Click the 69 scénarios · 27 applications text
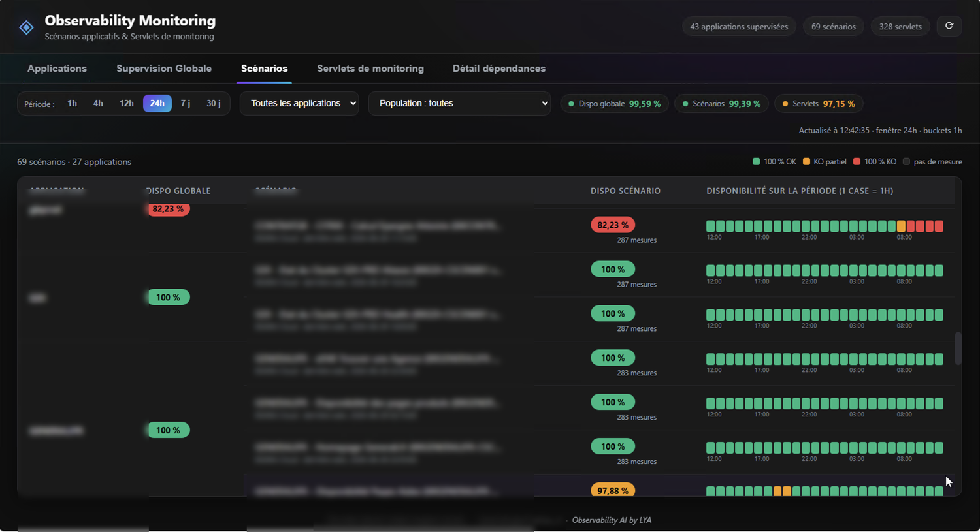The width and height of the screenshot is (980, 532). coord(74,162)
